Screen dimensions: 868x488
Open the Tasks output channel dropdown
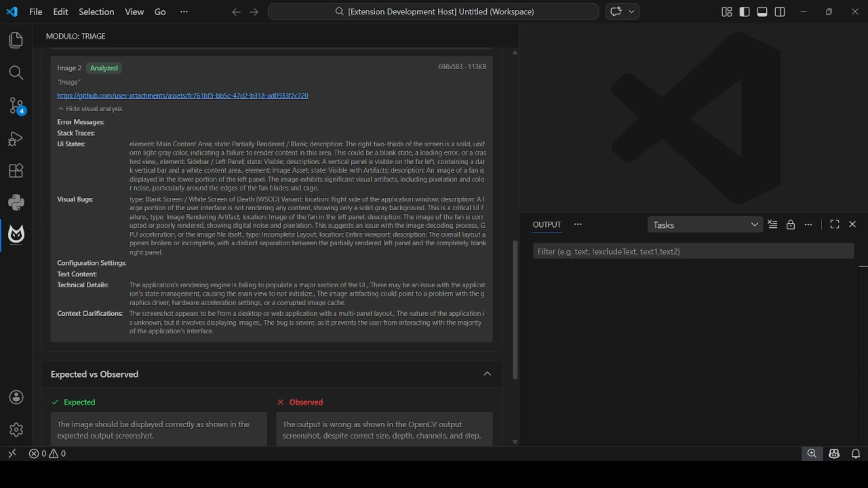(x=705, y=225)
